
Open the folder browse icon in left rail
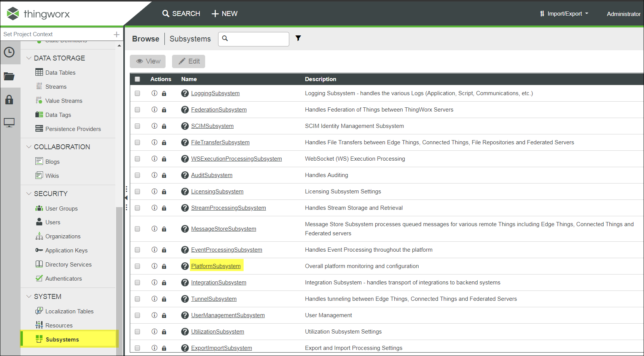tap(9, 77)
